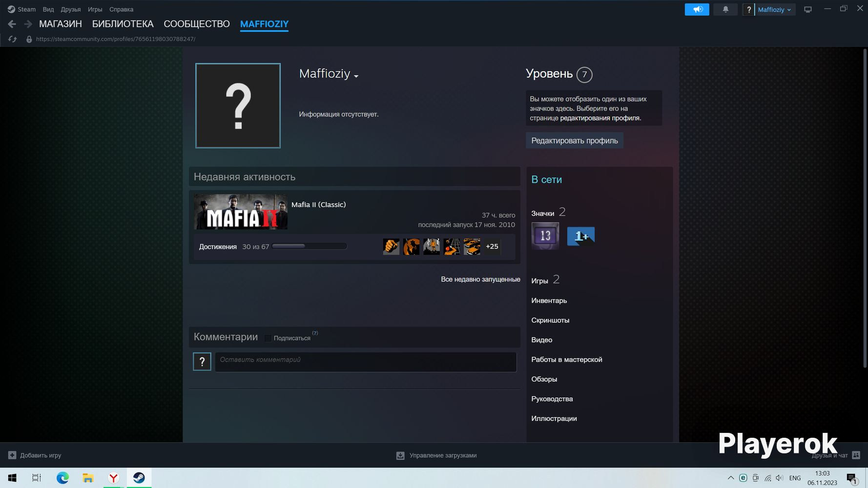Click the Оставить комментарий input field
Viewport: 868px width, 488px height.
[x=366, y=362]
